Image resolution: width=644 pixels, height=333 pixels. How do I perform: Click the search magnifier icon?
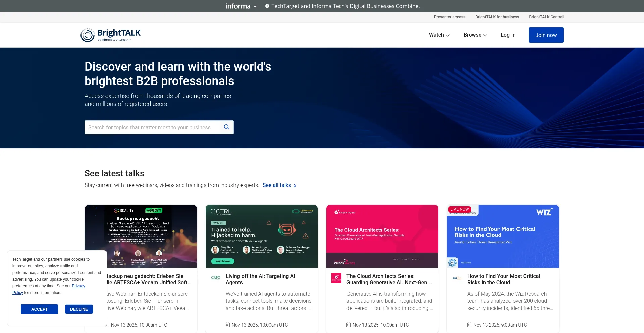click(227, 127)
